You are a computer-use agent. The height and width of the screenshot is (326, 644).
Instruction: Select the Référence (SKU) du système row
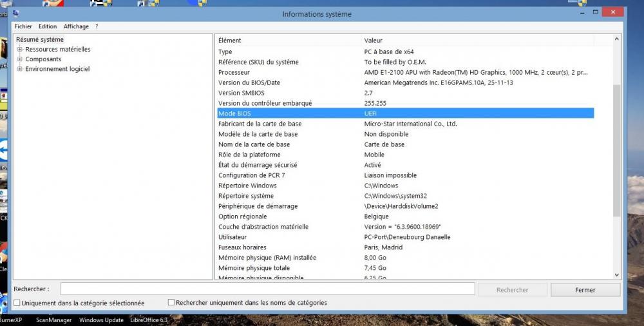tap(405, 62)
